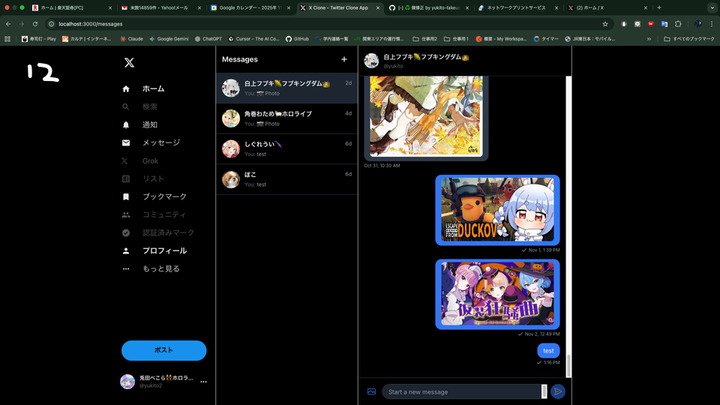
Task: Open the search magnifier navigation item
Action: tap(140, 107)
